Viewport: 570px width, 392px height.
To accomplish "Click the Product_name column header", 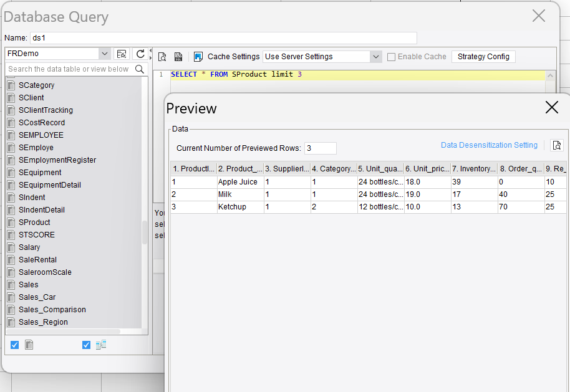I will 239,169.
